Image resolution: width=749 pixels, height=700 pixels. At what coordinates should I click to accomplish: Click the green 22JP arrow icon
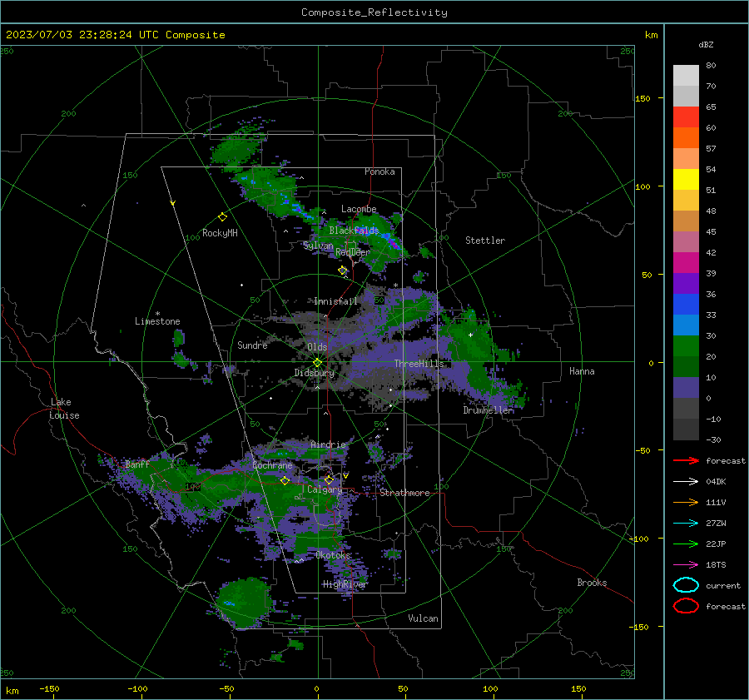pos(686,544)
